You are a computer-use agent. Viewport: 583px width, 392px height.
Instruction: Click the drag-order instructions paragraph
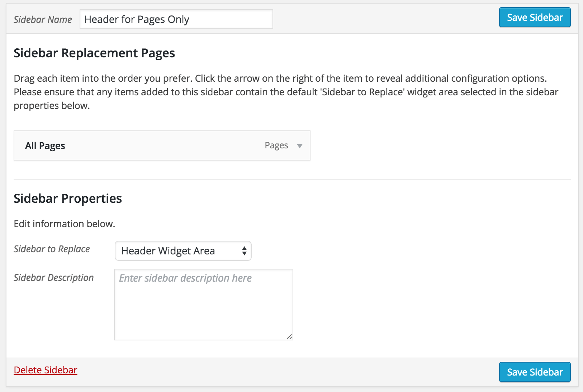click(x=286, y=92)
